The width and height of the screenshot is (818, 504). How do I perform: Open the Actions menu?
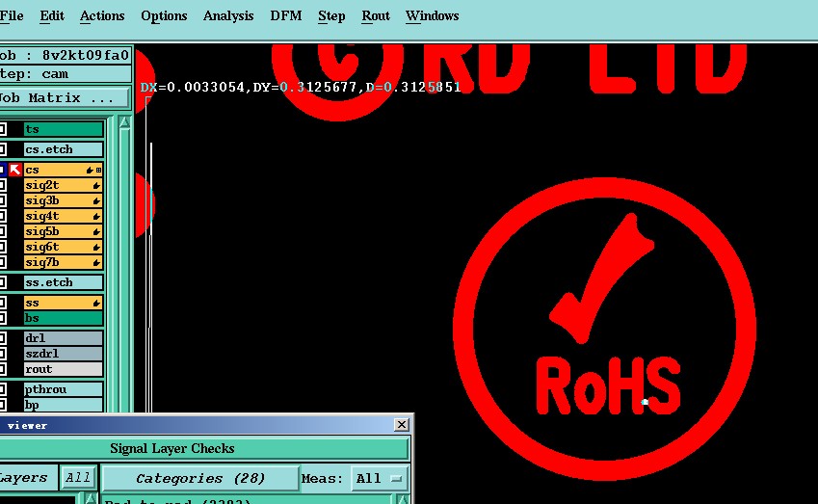pyautogui.click(x=102, y=15)
